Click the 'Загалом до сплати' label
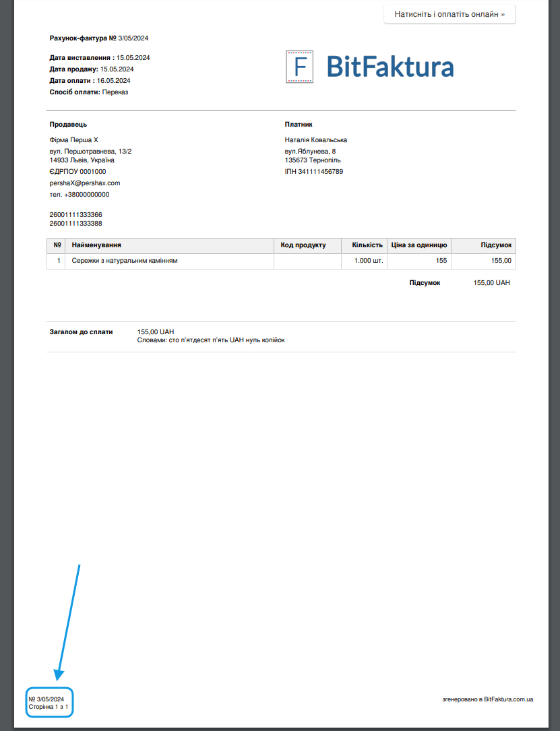 pos(81,332)
